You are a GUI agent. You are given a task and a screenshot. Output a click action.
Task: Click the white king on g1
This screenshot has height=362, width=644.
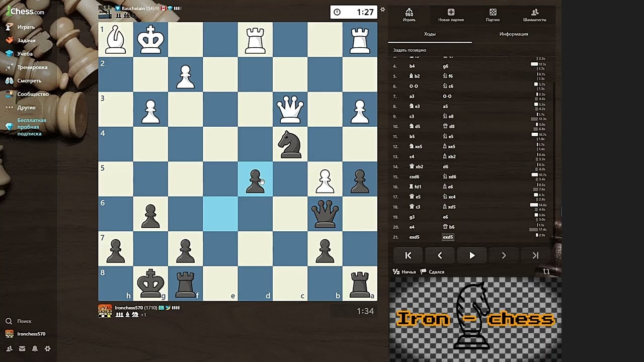tap(151, 40)
